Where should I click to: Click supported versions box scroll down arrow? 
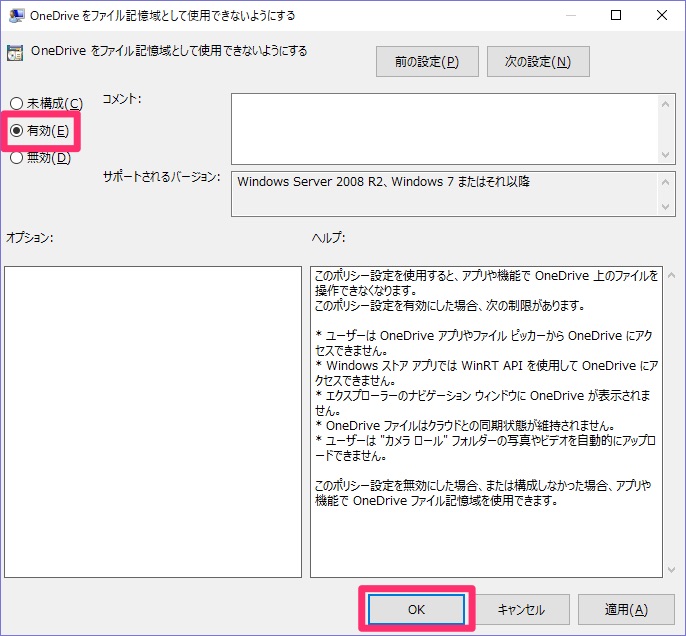pos(665,206)
